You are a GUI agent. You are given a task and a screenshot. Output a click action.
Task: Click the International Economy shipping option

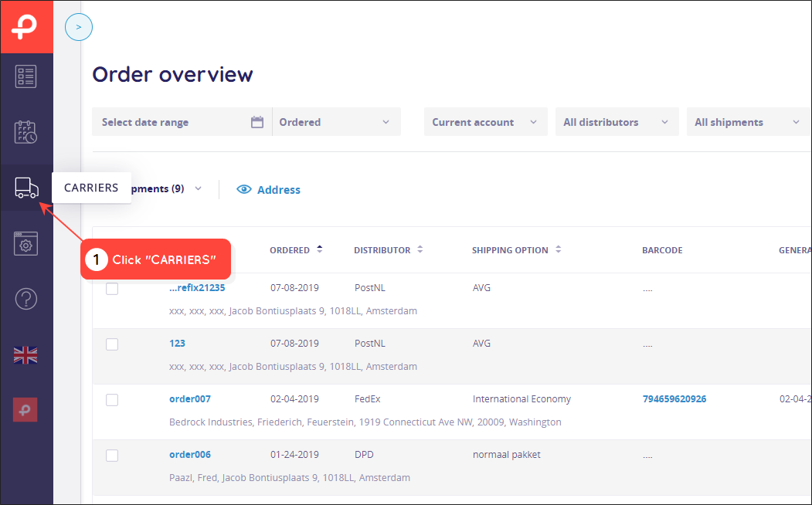pyautogui.click(x=522, y=399)
